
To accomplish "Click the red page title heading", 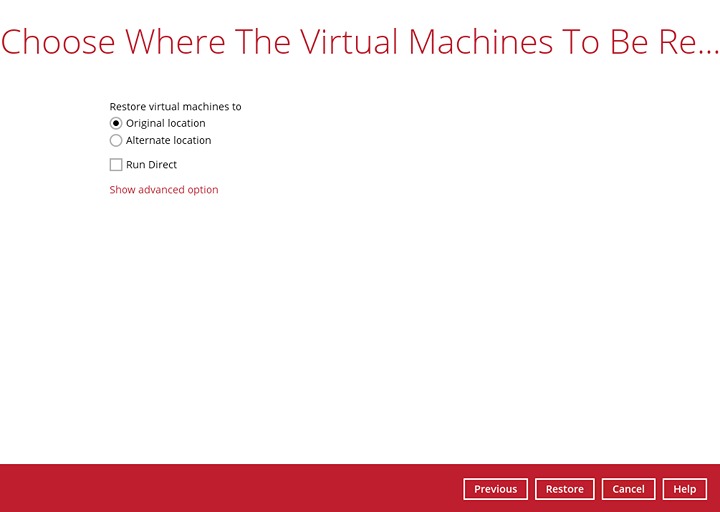I will click(340, 42).
